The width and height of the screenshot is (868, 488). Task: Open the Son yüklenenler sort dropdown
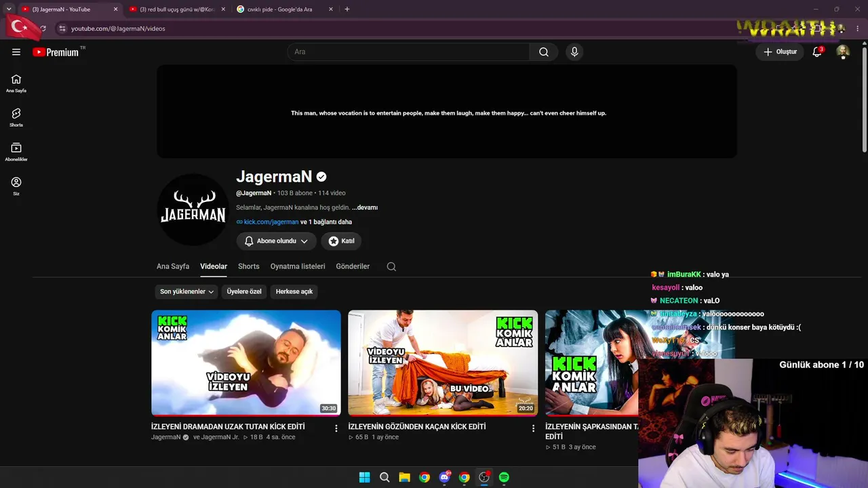(186, 291)
